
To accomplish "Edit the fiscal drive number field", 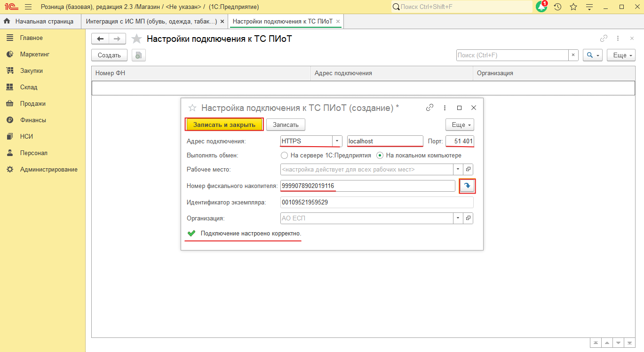I will pos(367,186).
